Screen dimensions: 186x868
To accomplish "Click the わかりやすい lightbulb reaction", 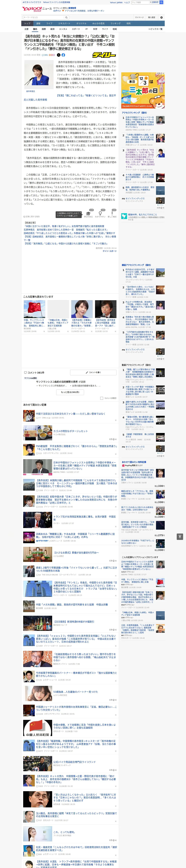I will (100, 213).
